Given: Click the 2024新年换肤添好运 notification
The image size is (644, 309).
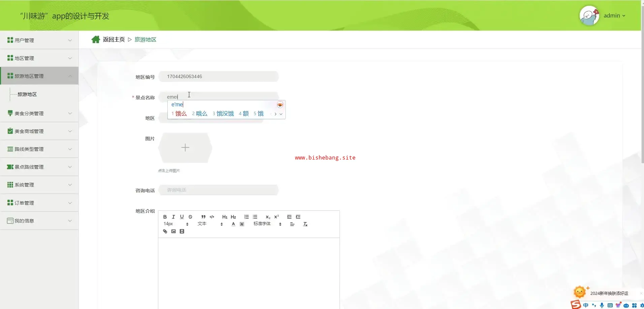Looking at the screenshot, I should 609,293.
